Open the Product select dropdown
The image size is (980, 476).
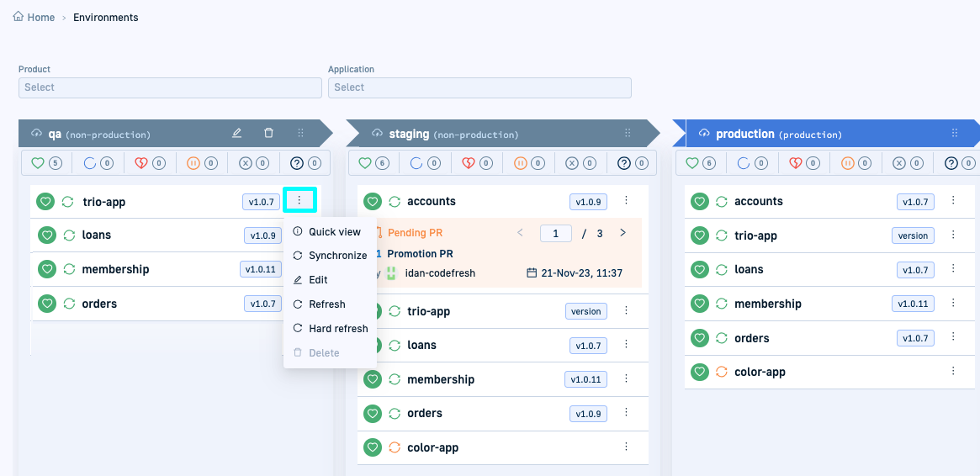point(170,87)
